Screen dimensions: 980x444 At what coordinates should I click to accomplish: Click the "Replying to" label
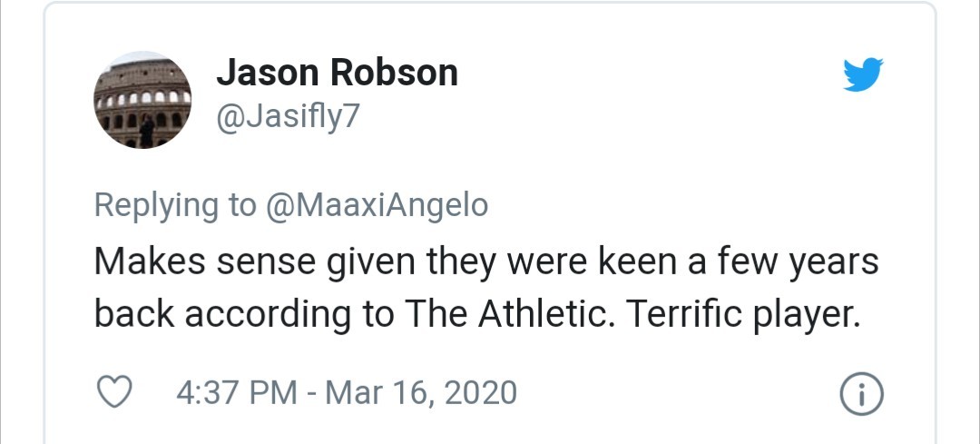176,205
